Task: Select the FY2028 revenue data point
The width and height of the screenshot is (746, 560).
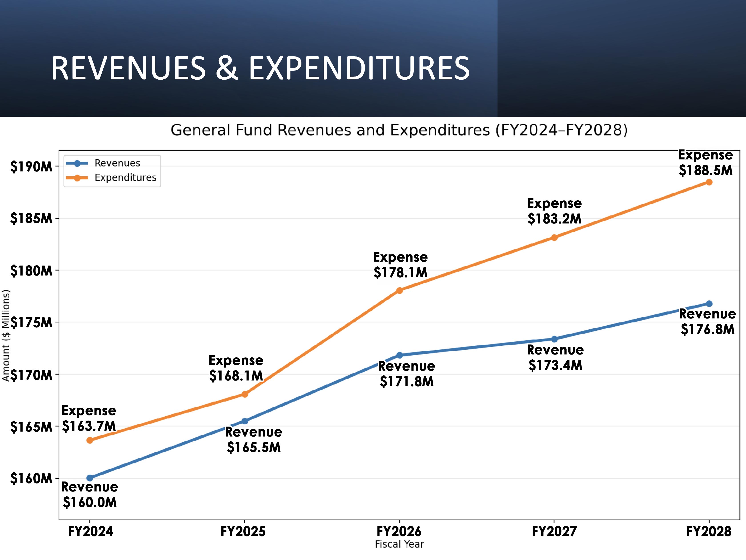Action: [x=709, y=304]
